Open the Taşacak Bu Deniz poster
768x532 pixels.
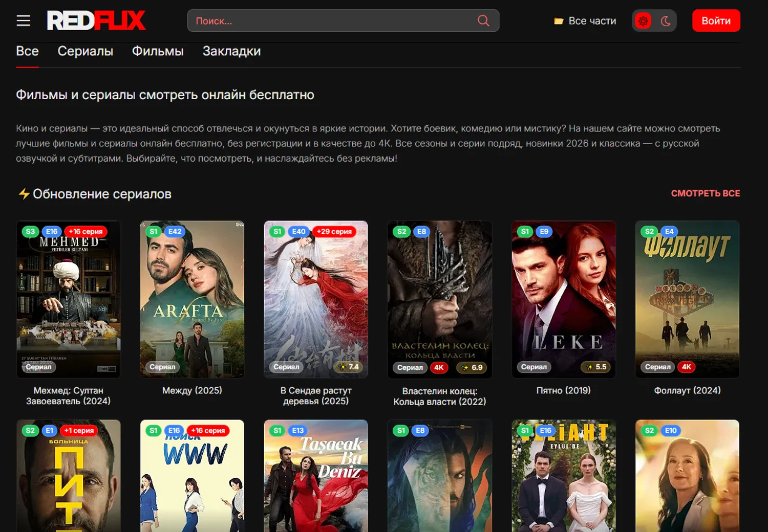316,476
